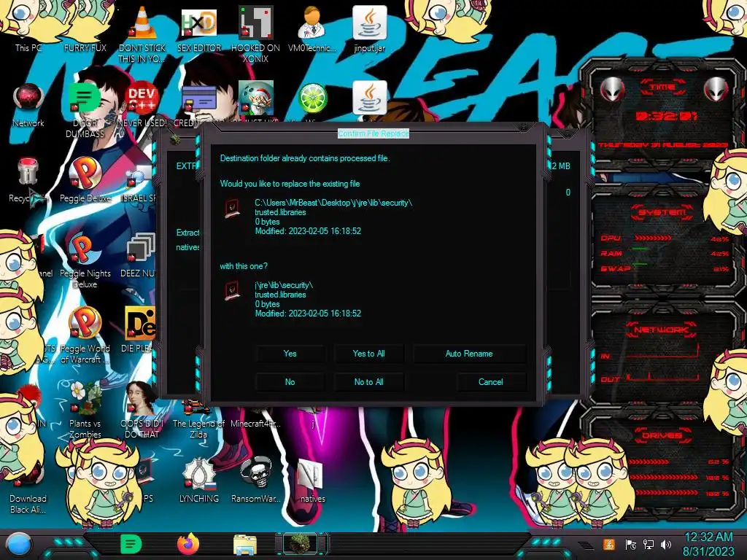Decline replacement with the No button

(x=290, y=382)
